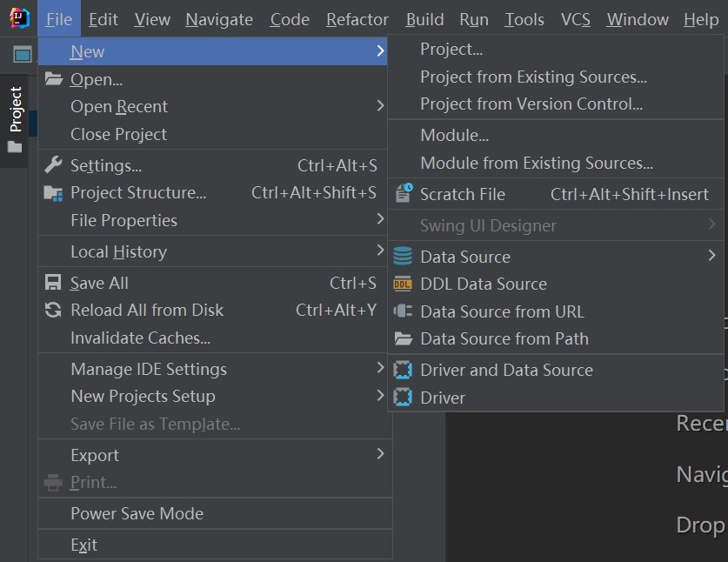Expand the Manage IDE Settings submenu arrow

[x=380, y=369]
